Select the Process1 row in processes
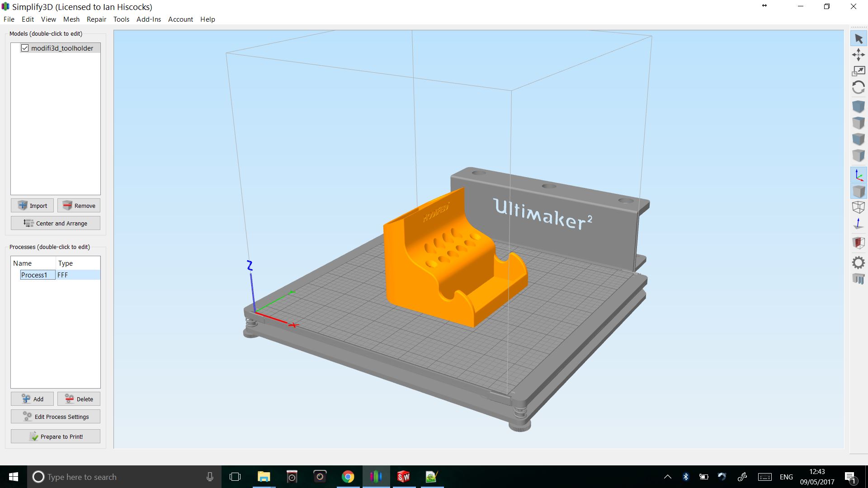 (x=34, y=275)
